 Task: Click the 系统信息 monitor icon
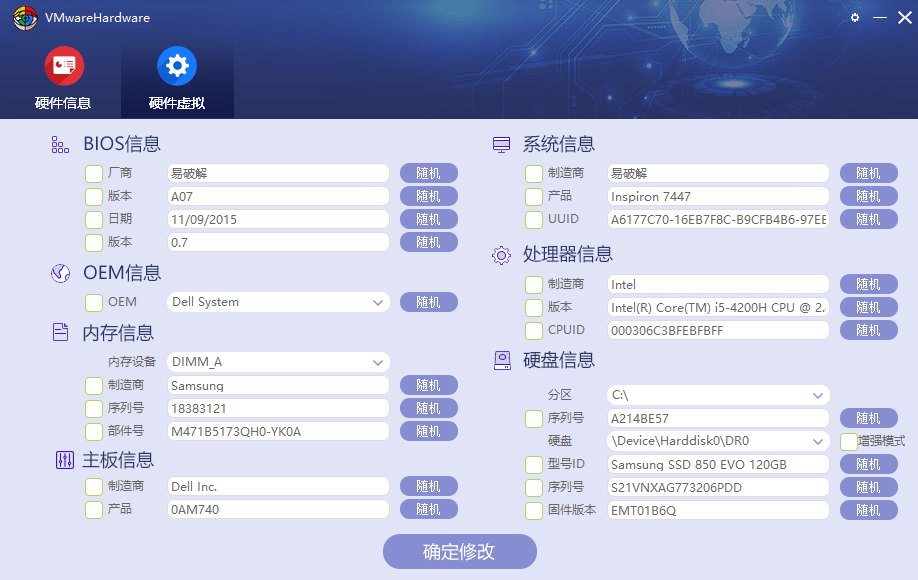[501, 145]
